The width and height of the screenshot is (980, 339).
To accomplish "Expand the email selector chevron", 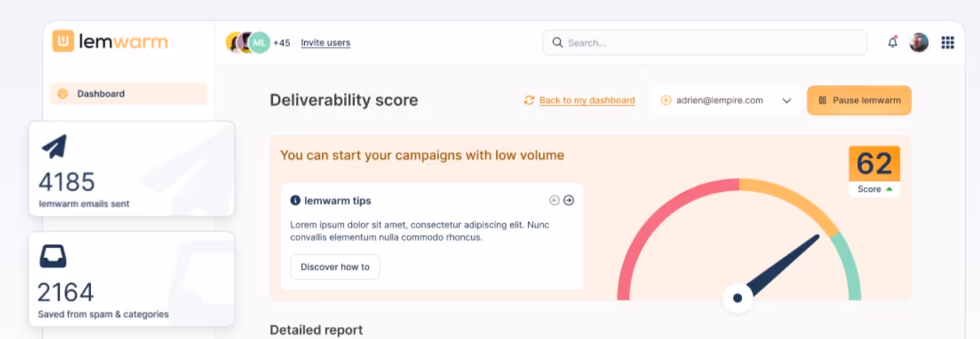I will point(787,101).
